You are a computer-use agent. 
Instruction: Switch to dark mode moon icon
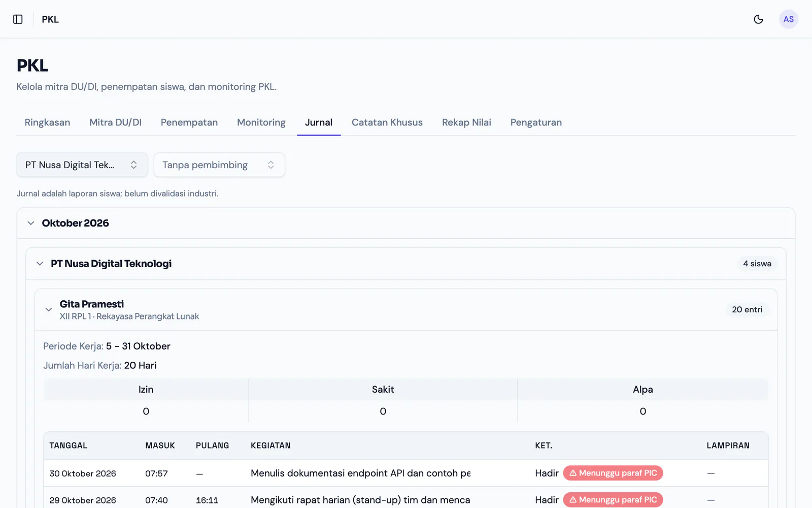[759, 19]
